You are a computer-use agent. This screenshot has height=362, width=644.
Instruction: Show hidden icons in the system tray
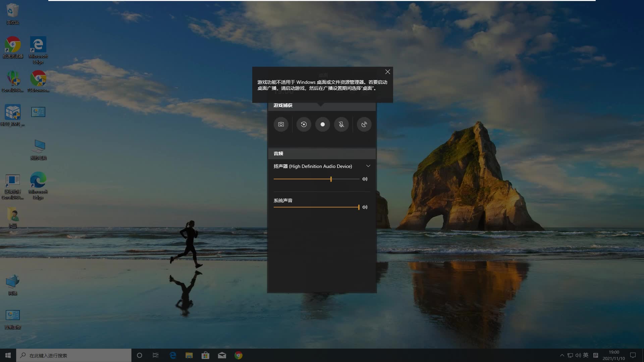[x=561, y=355]
